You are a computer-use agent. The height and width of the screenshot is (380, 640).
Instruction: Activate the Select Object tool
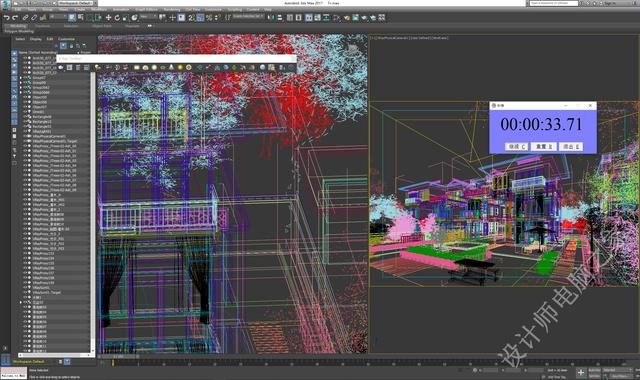pyautogui.click(x=72, y=18)
